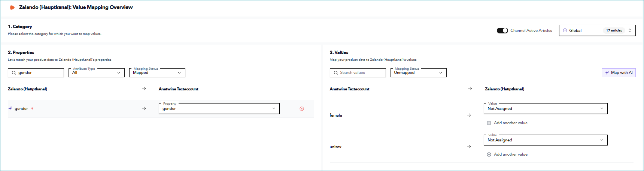Click the arrow icon in gender property row

[144, 108]
